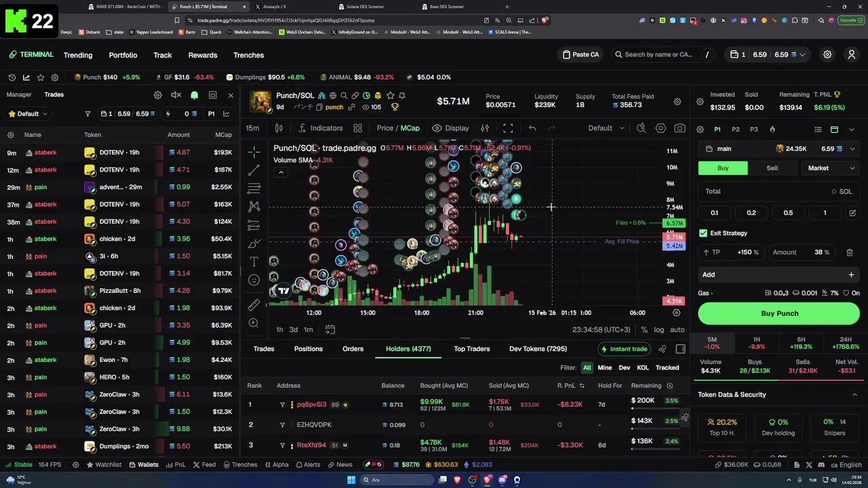
Task: Open the Windows Start button on taskbar
Action: tap(351, 480)
